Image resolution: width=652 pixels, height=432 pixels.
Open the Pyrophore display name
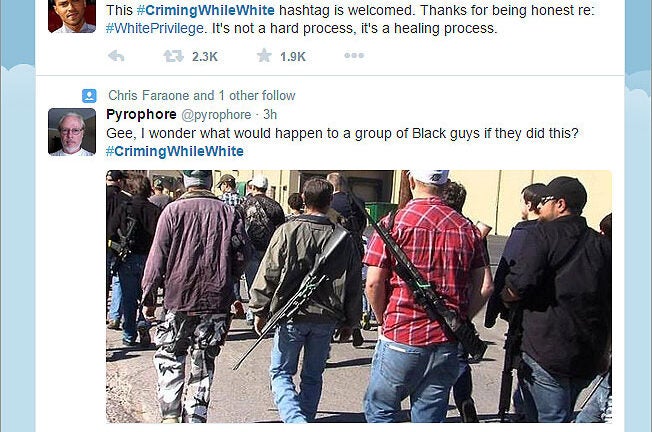click(x=141, y=114)
